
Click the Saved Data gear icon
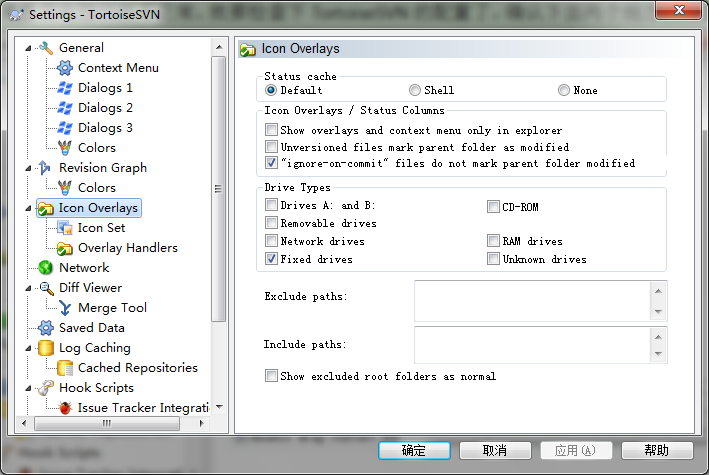46,328
